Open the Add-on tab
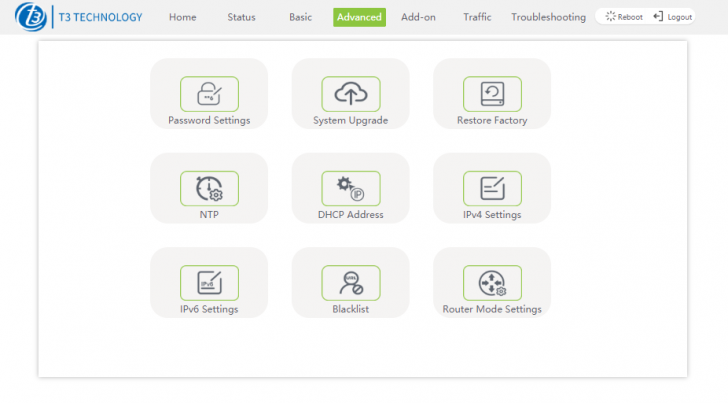Image resolution: width=728 pixels, height=403 pixels. pyautogui.click(x=418, y=17)
